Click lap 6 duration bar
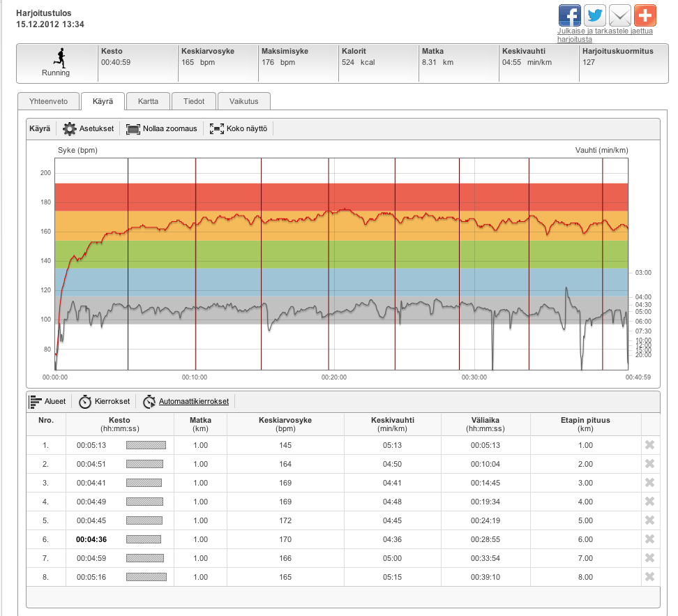The width and height of the screenshot is (678, 616). [x=144, y=539]
